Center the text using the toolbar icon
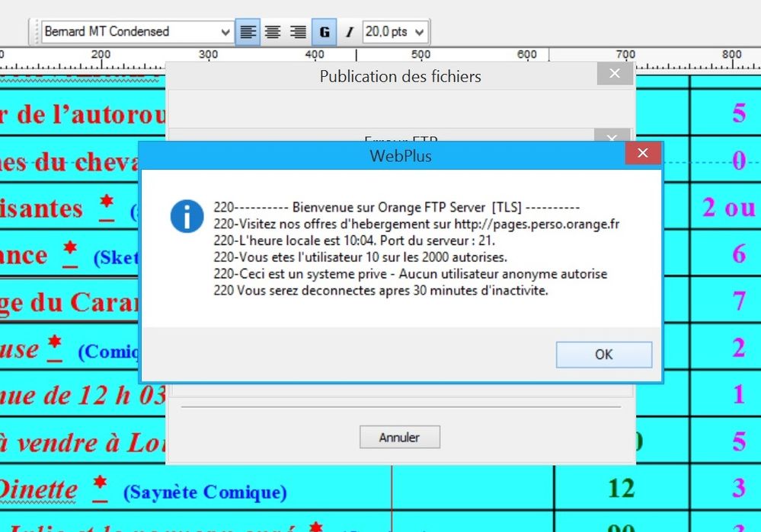This screenshot has width=761, height=532. click(x=273, y=32)
